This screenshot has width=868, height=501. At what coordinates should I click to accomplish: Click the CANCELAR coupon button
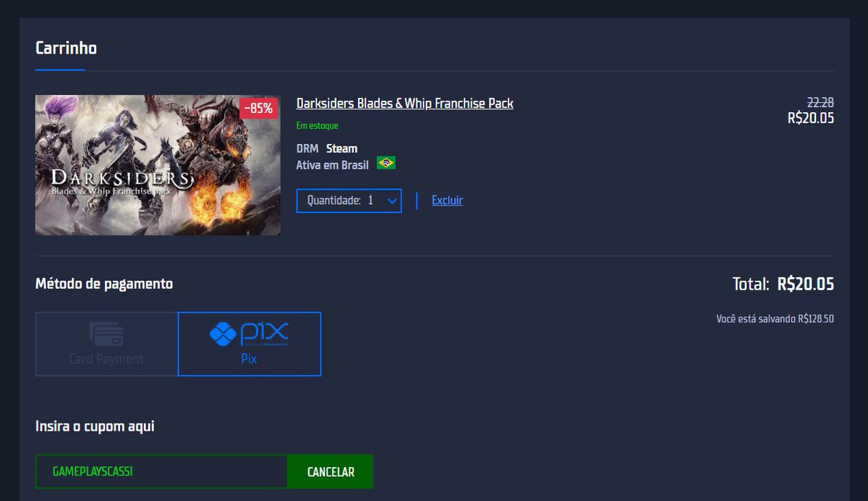[x=331, y=471]
